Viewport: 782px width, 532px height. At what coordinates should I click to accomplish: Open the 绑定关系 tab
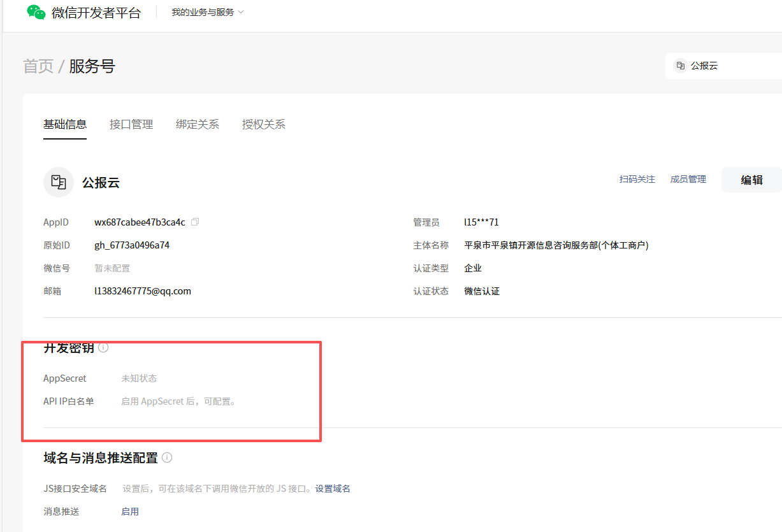(x=198, y=124)
